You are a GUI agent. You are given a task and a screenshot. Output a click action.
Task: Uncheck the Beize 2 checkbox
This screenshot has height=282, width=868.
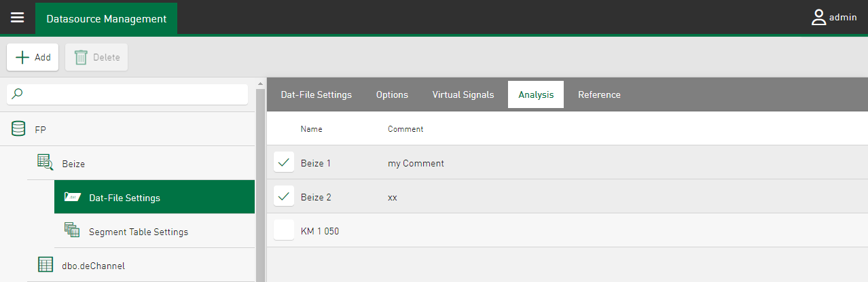(x=284, y=197)
